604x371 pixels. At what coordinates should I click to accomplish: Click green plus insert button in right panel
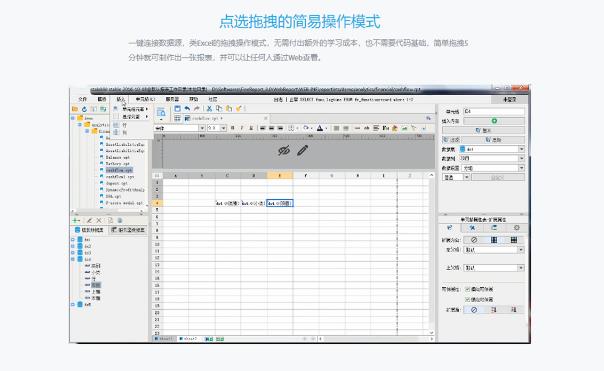[494, 121]
